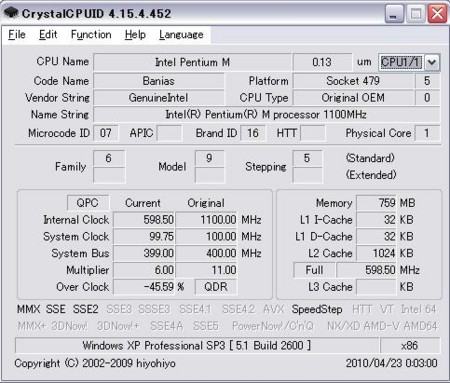Click the Socket 479 platform field
The image size is (450, 383).
353,81
